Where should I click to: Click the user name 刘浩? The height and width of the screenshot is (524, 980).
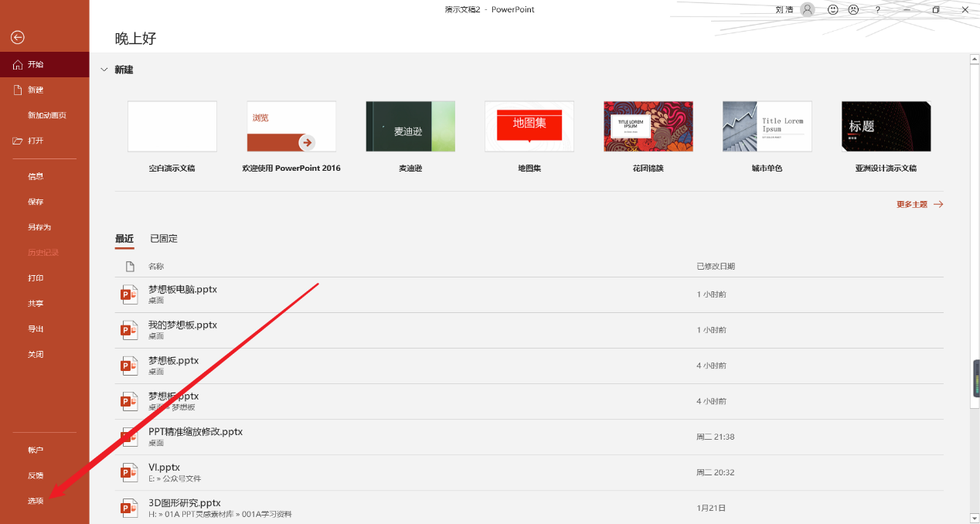point(784,10)
